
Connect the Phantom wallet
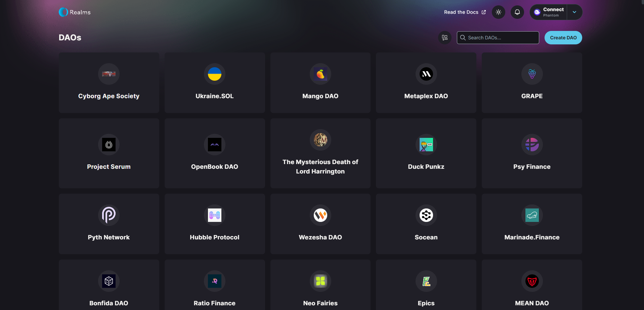[x=548, y=12]
